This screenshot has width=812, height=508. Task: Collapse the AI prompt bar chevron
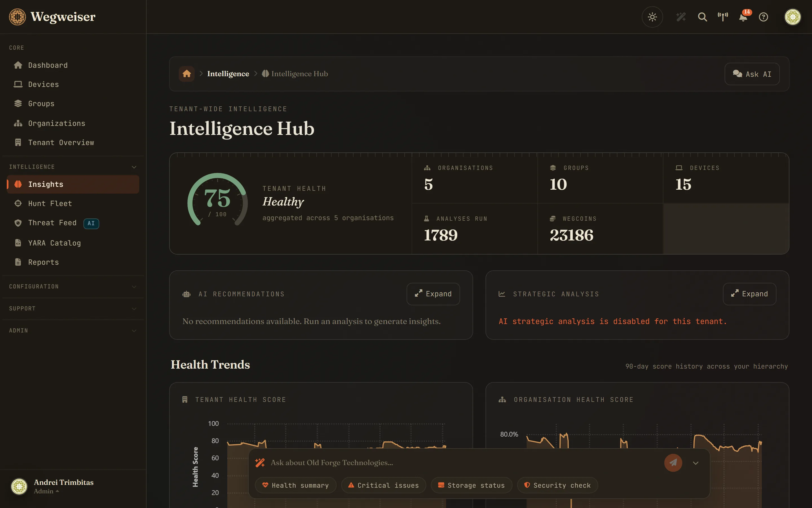(x=696, y=463)
